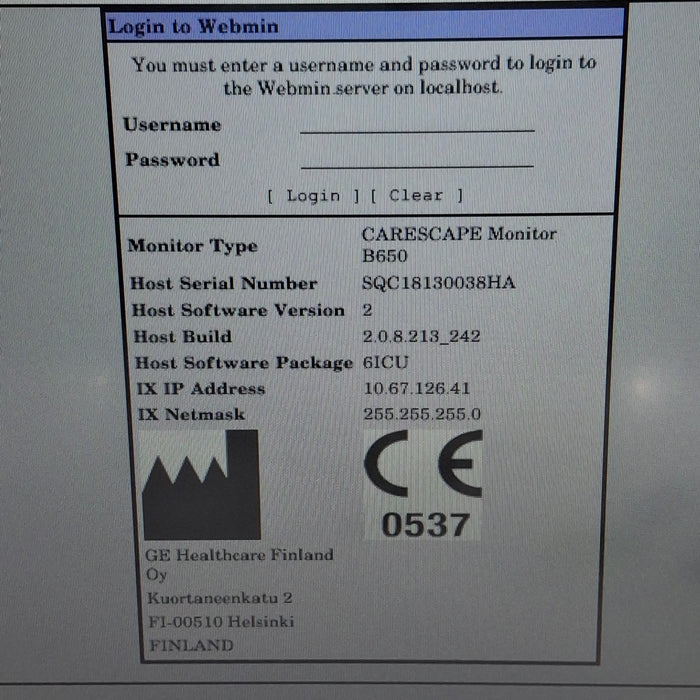Click the Host Software Version value 2
This screenshot has width=700, height=700.
coord(367,309)
